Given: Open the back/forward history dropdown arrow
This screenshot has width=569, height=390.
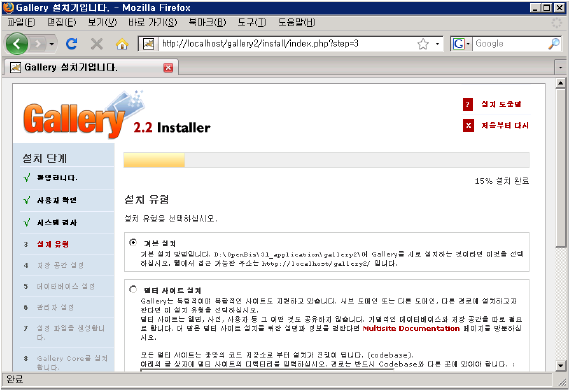Looking at the screenshot, I should (x=52, y=44).
